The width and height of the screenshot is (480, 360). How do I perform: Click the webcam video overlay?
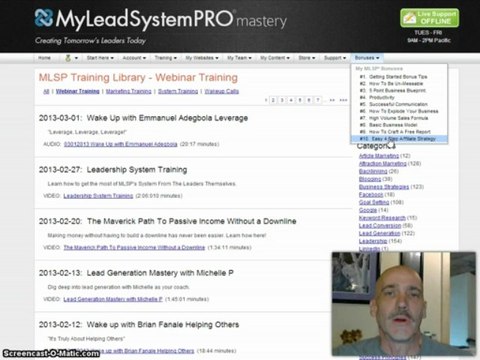(404, 304)
